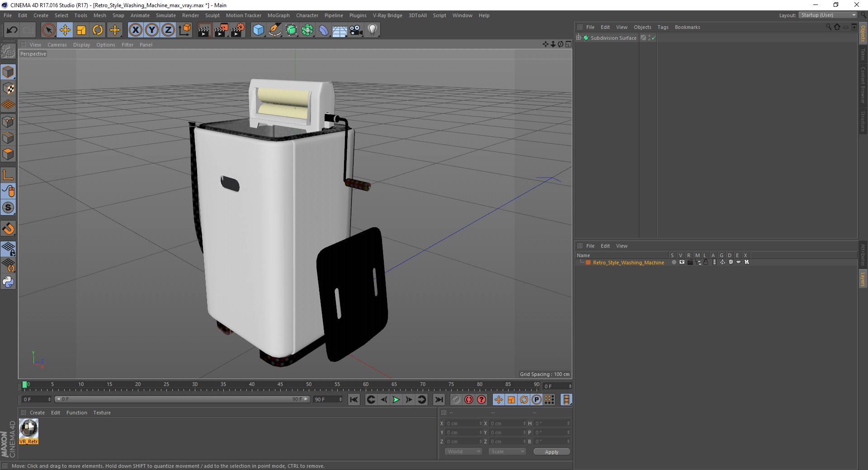Screen dimensions: 868x470
Task: Select the Live Selection tool
Action: coord(48,30)
